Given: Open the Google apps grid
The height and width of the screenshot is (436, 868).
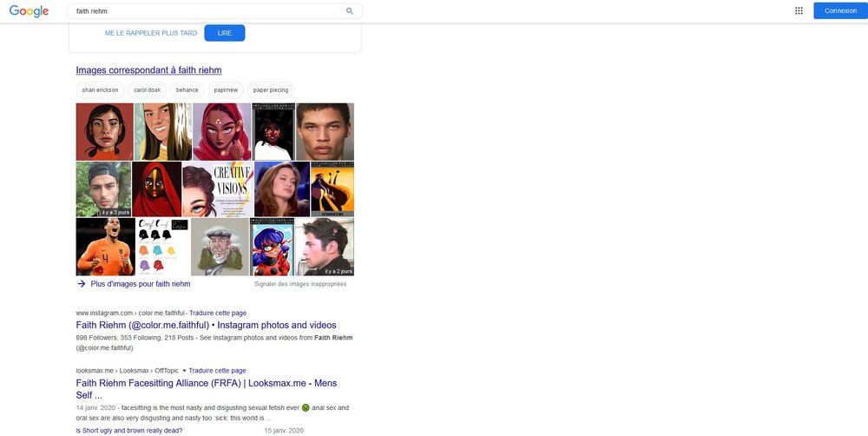Looking at the screenshot, I should coord(799,10).
